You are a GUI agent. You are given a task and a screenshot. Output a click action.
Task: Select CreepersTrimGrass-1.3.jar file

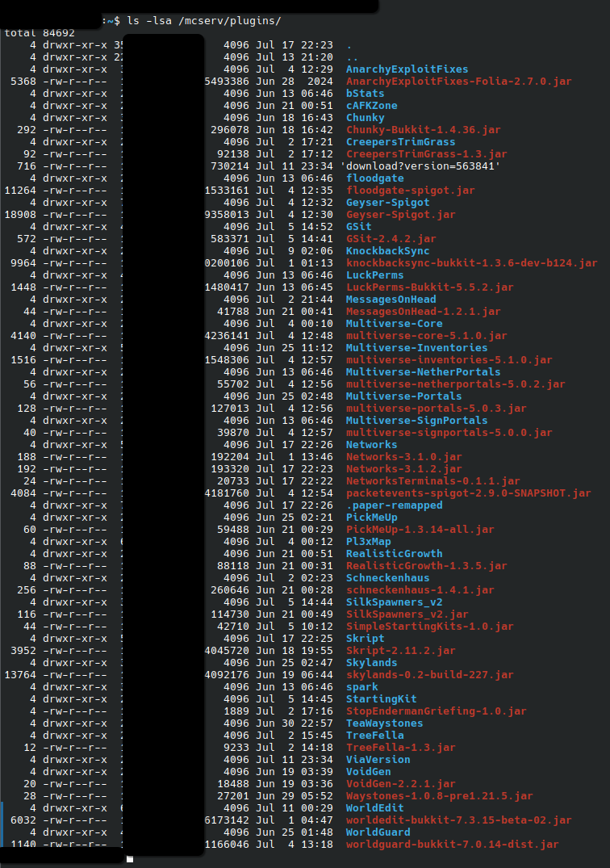(426, 154)
